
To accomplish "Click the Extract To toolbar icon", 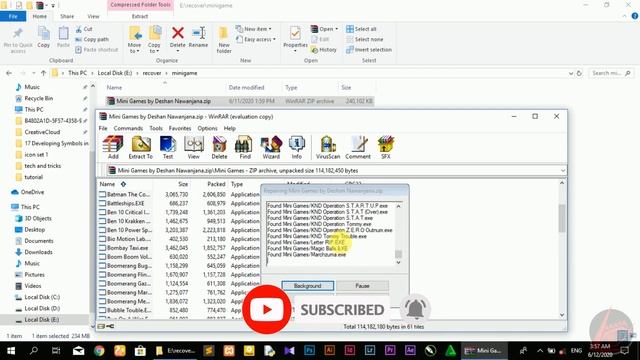I will coord(140,148).
